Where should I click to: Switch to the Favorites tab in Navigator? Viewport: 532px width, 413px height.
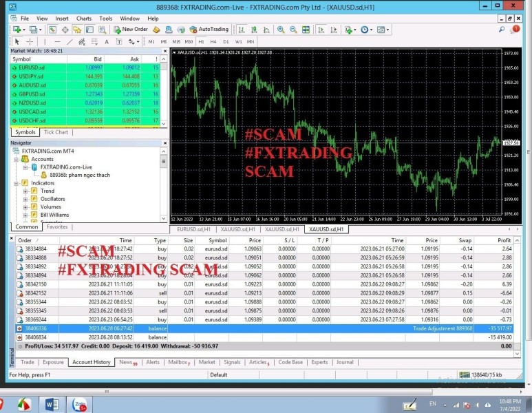click(x=57, y=226)
